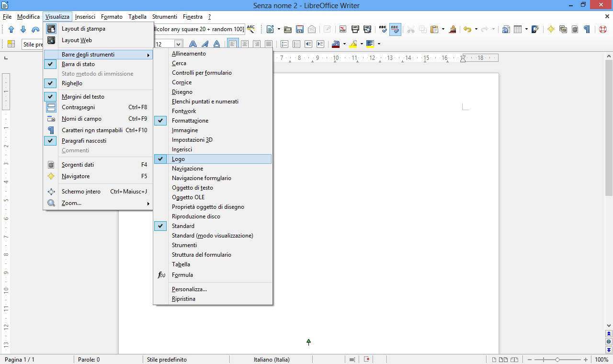Click the Help lifebuoy icon

point(603,29)
